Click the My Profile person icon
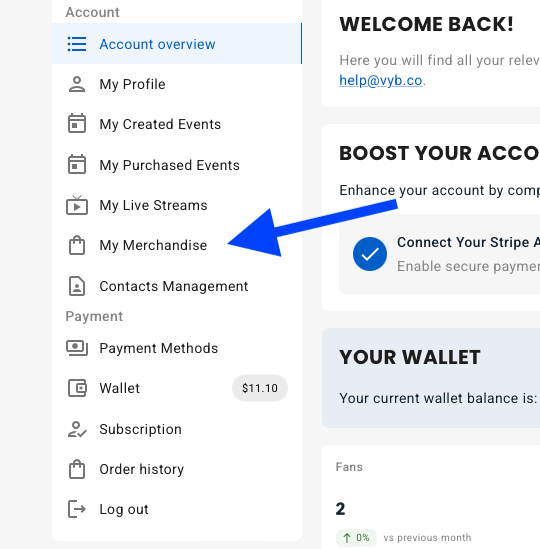The image size is (540, 549). (x=77, y=84)
